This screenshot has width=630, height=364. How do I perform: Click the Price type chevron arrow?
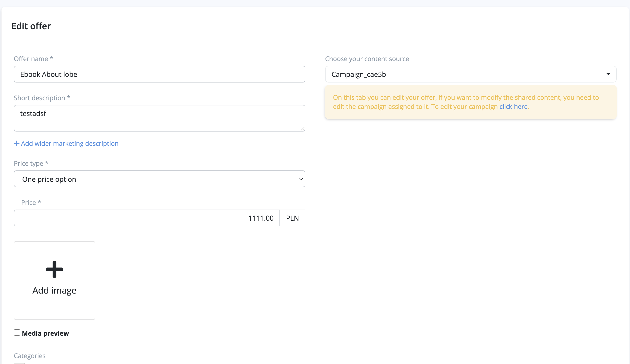tap(301, 179)
